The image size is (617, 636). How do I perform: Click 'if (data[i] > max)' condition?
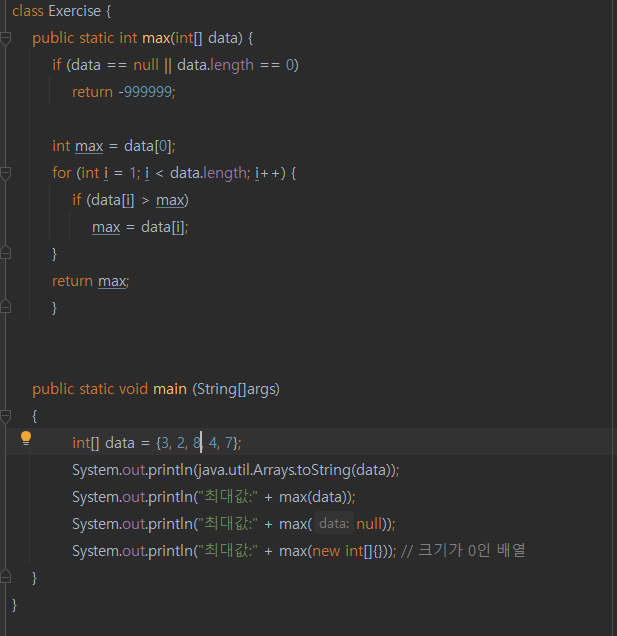tap(130, 200)
